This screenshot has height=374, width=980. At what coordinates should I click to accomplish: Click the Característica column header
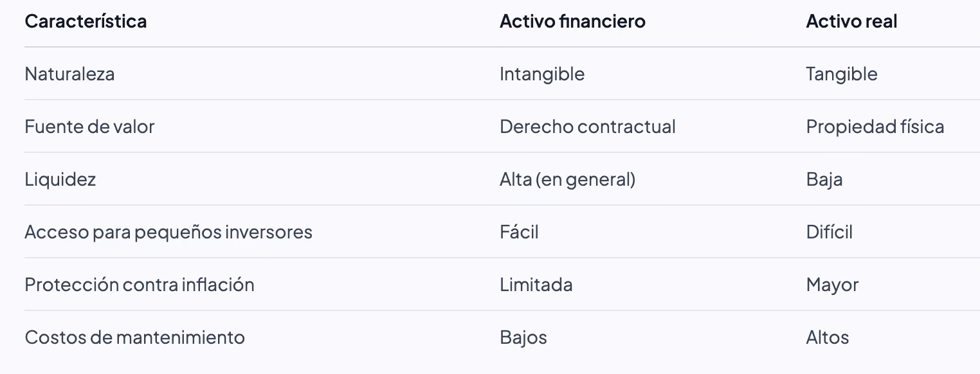coord(86,21)
